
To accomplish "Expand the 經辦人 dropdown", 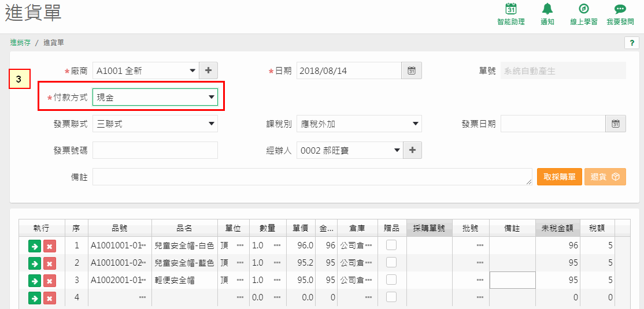I will [x=397, y=150].
